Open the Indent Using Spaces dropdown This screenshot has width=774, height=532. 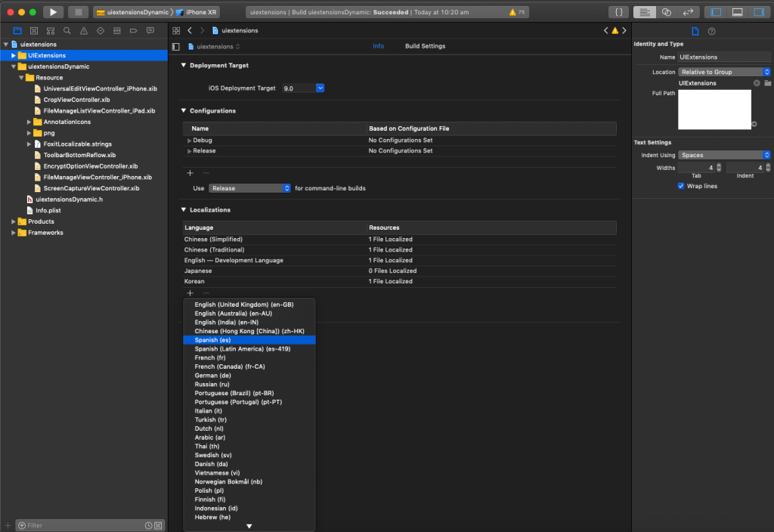(724, 155)
